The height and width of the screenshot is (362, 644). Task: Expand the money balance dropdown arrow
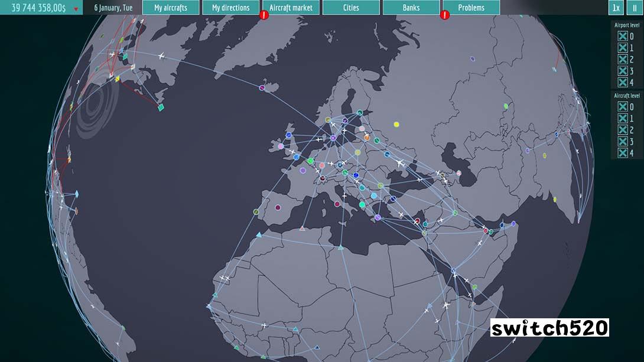coord(76,9)
